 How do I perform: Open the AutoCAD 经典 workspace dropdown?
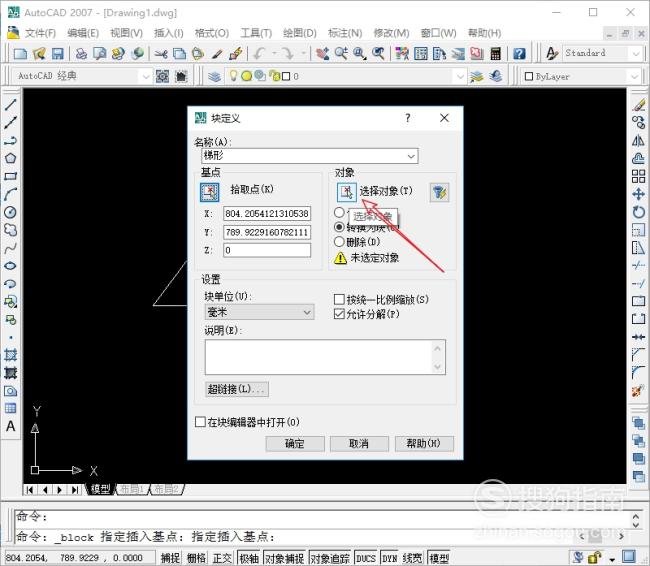[x=146, y=76]
